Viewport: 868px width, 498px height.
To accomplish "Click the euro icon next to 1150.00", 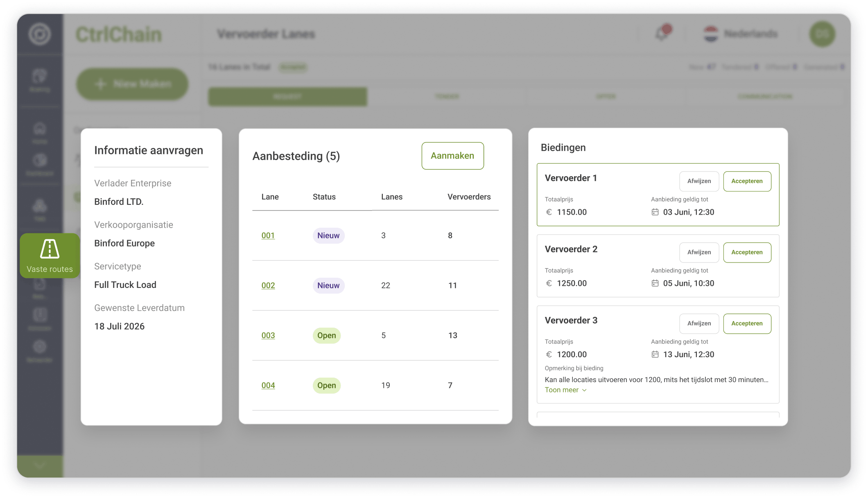I will pos(549,212).
